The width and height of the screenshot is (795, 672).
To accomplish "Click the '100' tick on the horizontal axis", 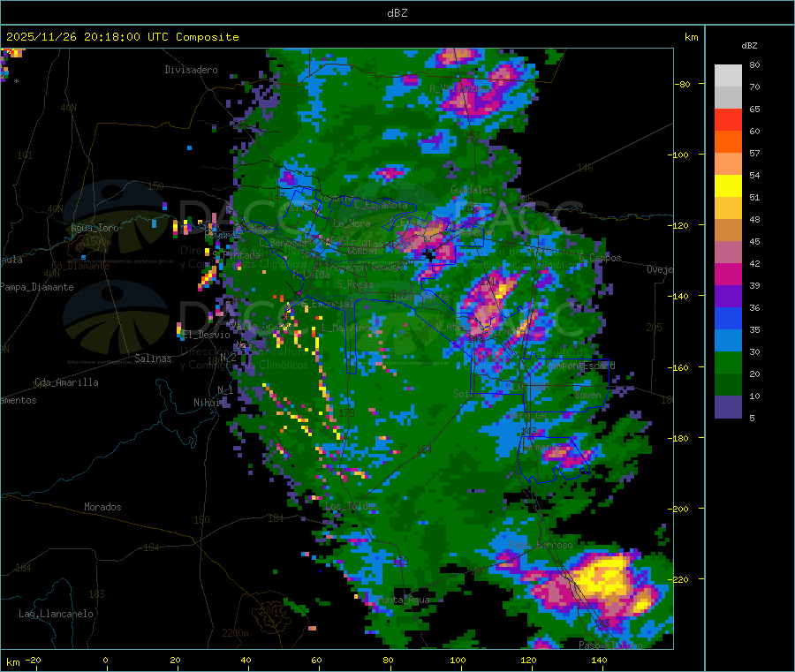I will pos(458,661).
